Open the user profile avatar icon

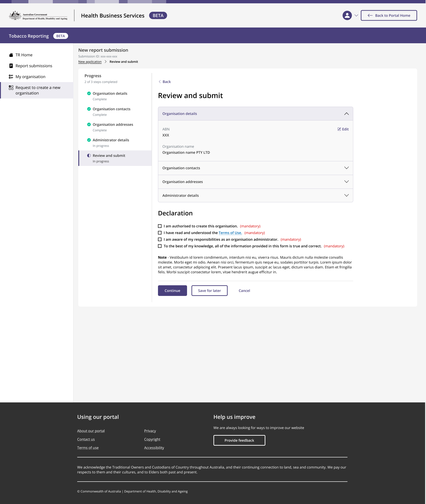tap(347, 16)
